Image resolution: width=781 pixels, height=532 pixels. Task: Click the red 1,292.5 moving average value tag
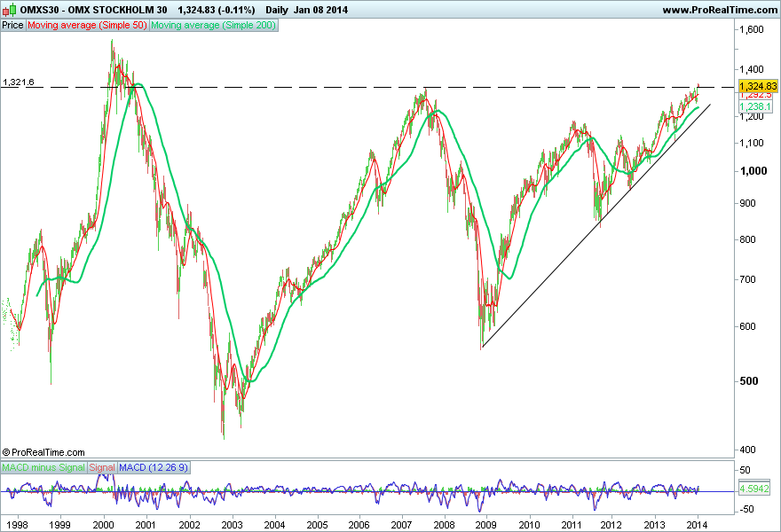pyautogui.click(x=755, y=95)
